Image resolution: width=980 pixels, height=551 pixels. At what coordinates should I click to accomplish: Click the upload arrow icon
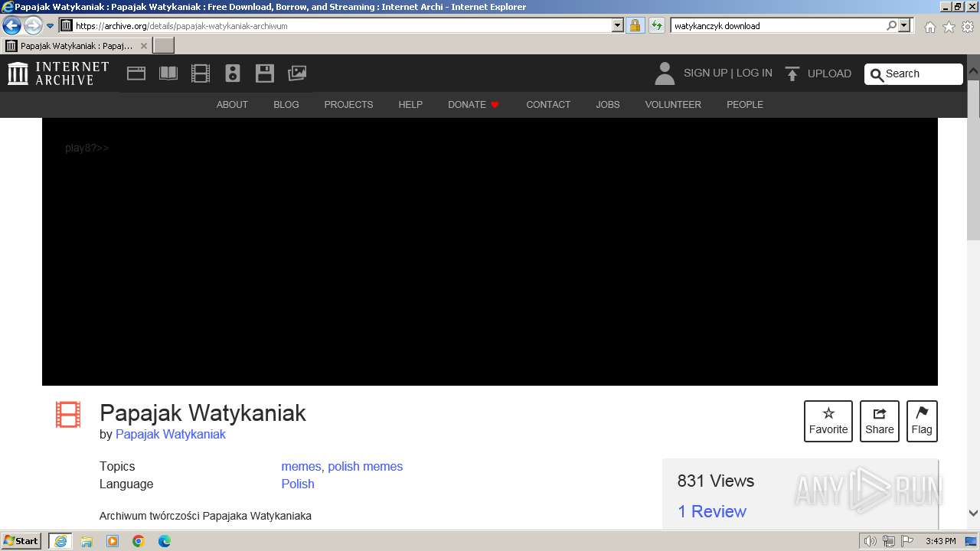792,73
